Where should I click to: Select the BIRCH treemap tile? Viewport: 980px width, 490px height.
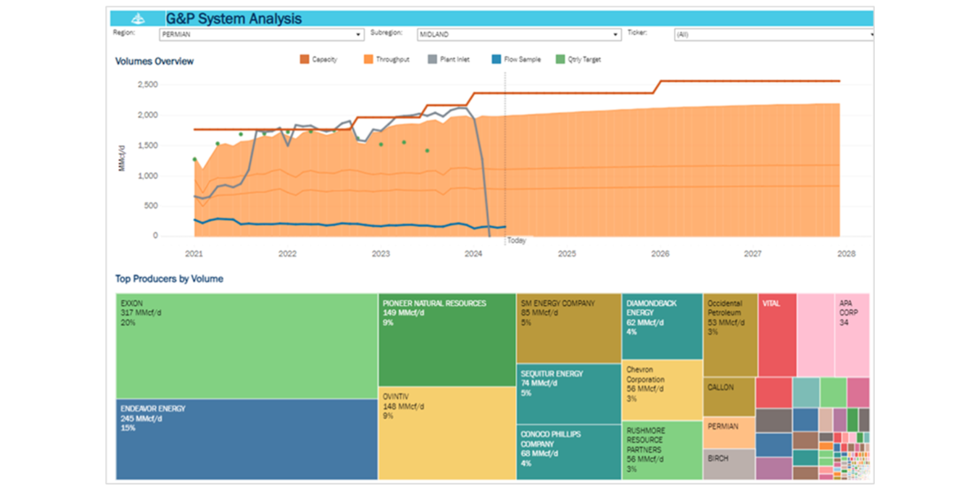click(x=729, y=464)
